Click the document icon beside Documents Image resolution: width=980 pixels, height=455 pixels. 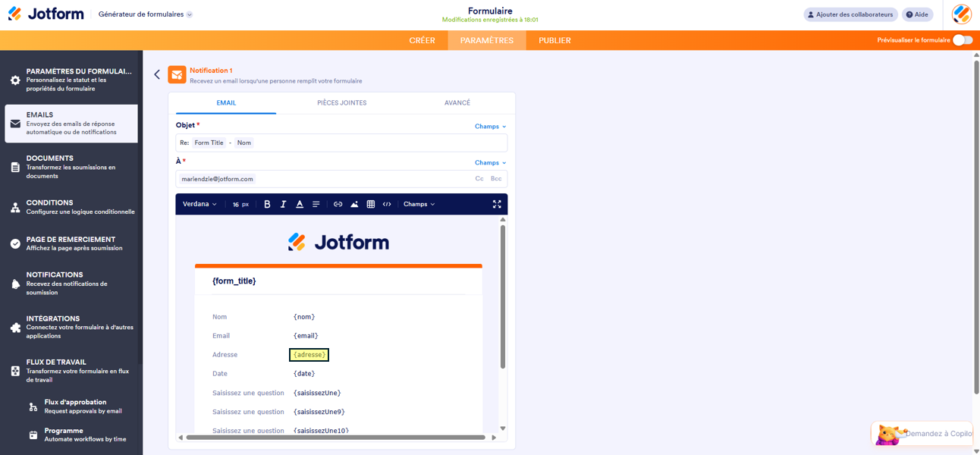coord(15,168)
